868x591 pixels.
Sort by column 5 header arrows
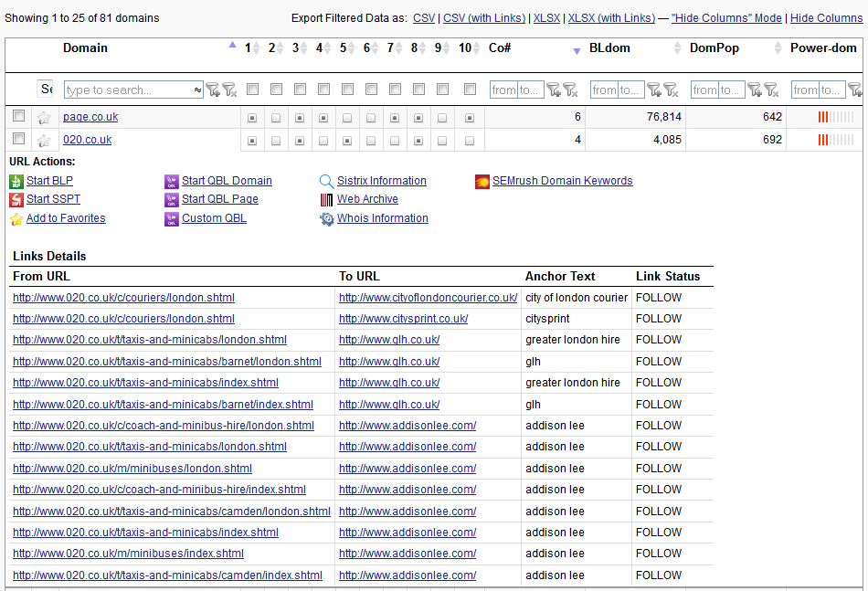point(352,48)
